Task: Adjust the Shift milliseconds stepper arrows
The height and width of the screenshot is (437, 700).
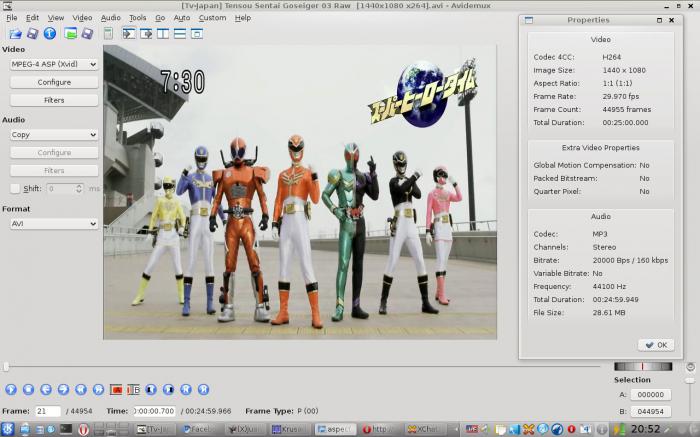Action: 79,188
